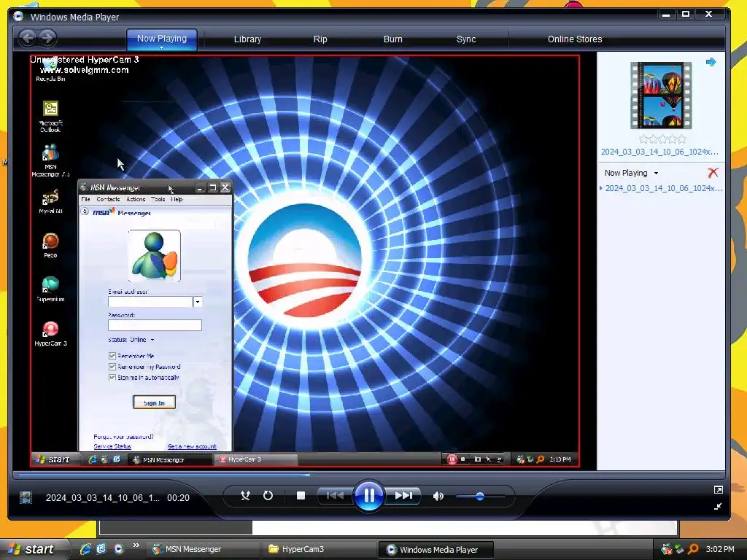Launch Internet Explorer from Quick Launch
Viewport: 747px width, 560px height.
pyautogui.click(x=86, y=549)
